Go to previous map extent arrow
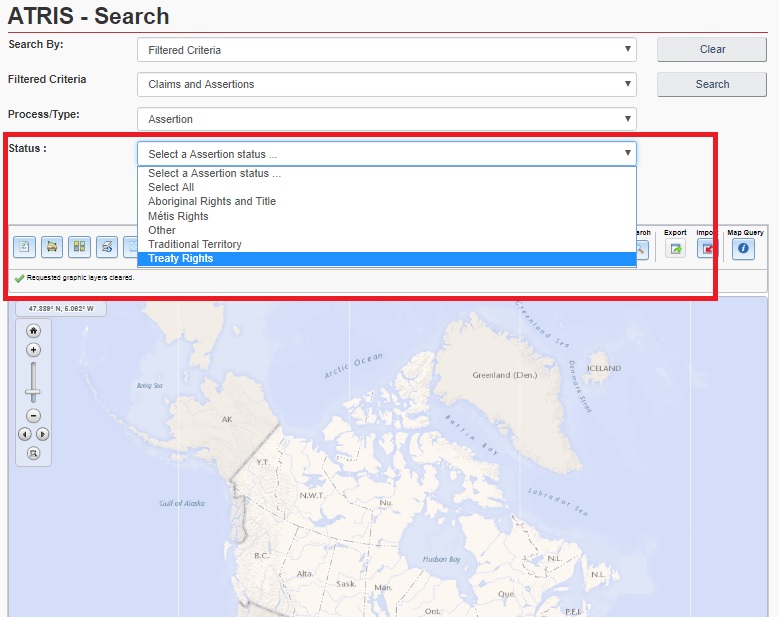This screenshot has height=617, width=780. tap(25, 434)
